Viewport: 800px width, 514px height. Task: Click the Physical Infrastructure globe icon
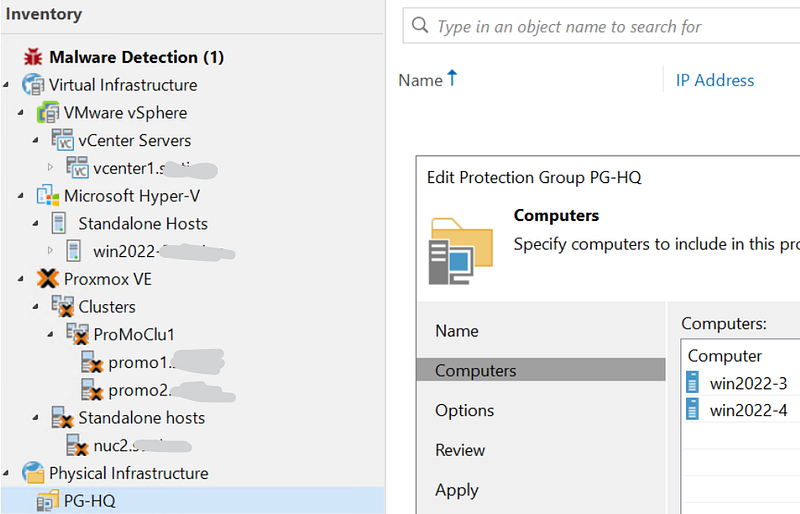(33, 473)
